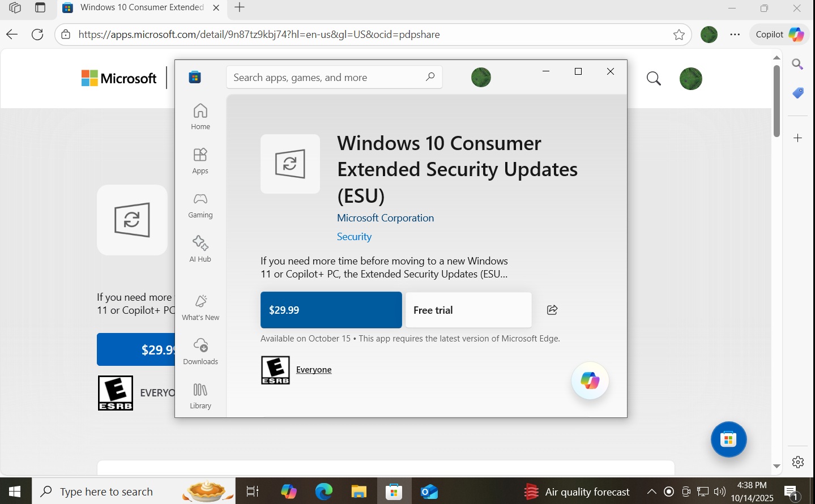Favorite this page with the star icon
Image resolution: width=815 pixels, height=504 pixels.
pyautogui.click(x=679, y=35)
